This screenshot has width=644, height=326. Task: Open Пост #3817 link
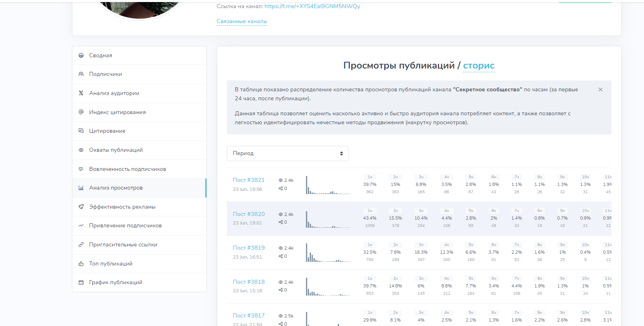249,315
